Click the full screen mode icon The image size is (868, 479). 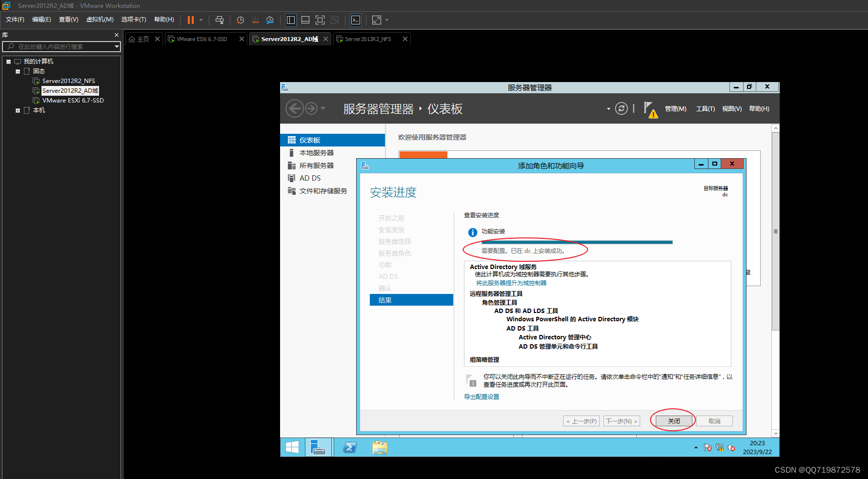click(320, 20)
